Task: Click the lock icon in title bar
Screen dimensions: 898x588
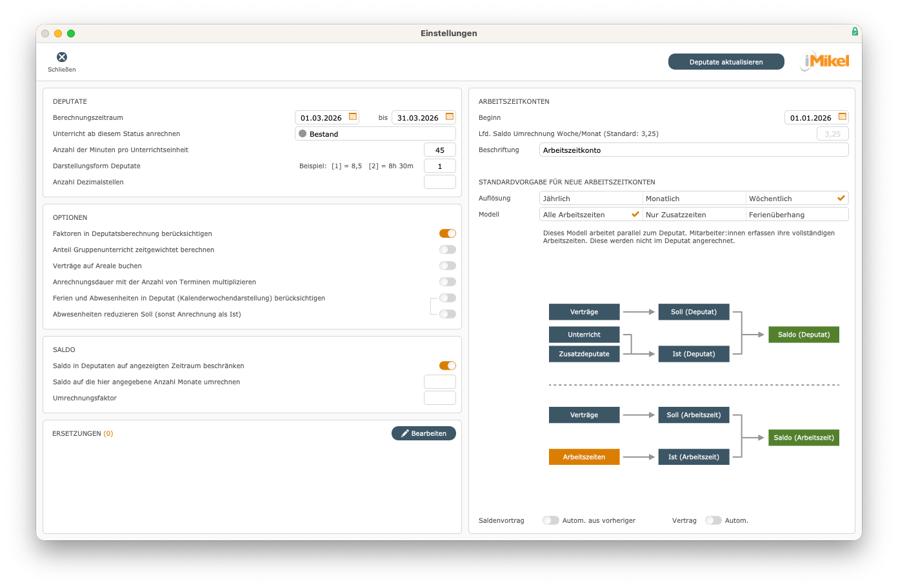Action: click(855, 32)
